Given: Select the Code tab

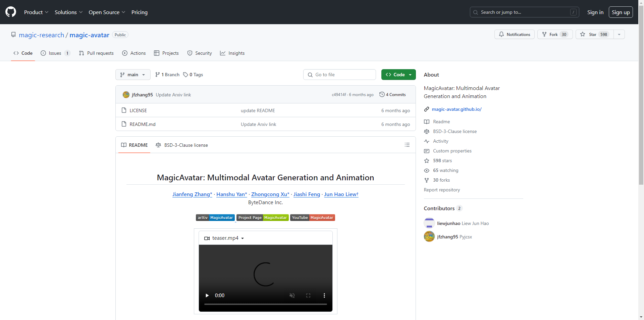Looking at the screenshot, I should (23, 53).
